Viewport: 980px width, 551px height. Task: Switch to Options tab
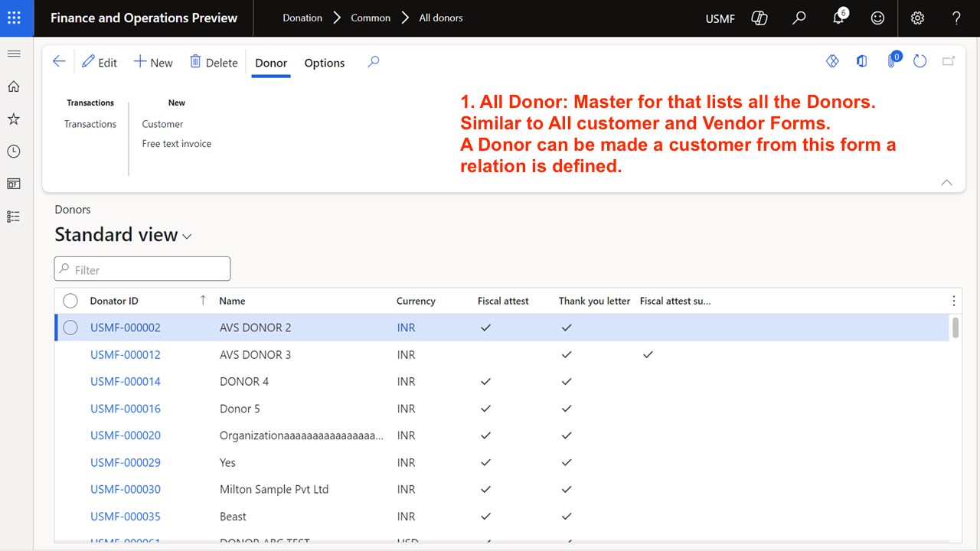tap(325, 63)
